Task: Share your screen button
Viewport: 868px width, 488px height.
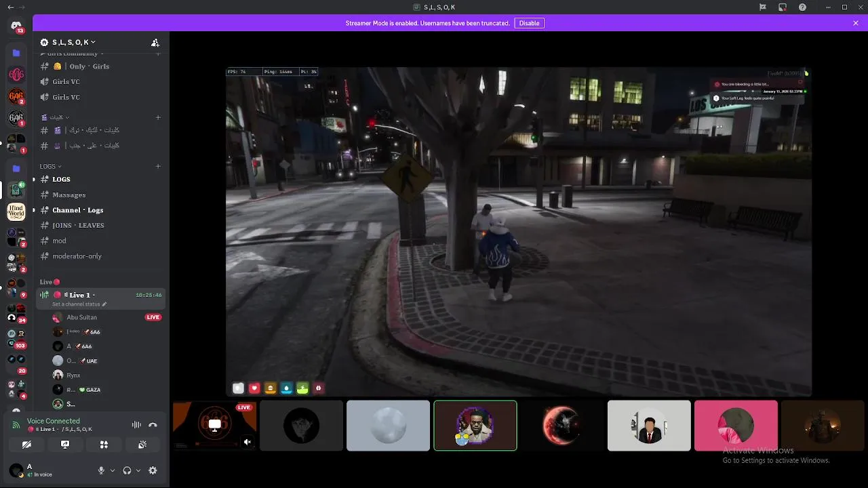Action: pos(65,445)
